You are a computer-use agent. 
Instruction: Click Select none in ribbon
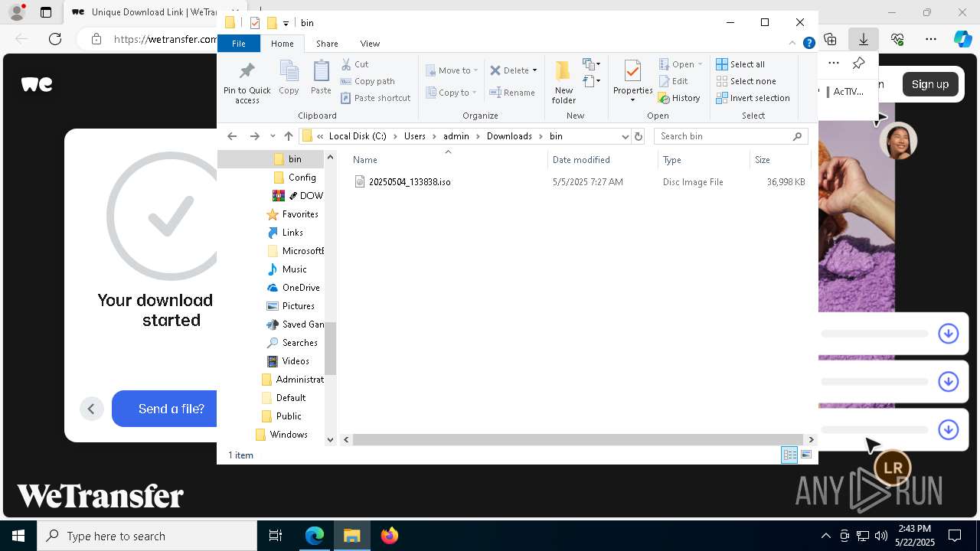(x=746, y=81)
